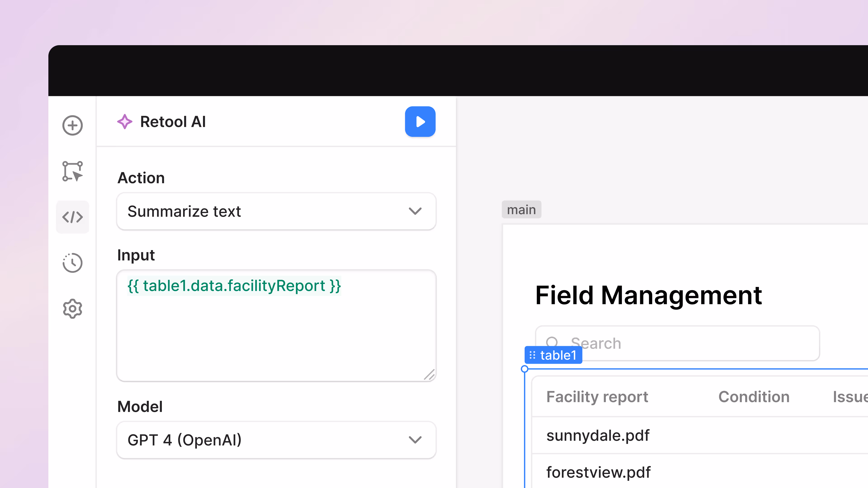Open the Summarize text action dropdown
The width and height of the screenshot is (868, 488).
pyautogui.click(x=266, y=211)
